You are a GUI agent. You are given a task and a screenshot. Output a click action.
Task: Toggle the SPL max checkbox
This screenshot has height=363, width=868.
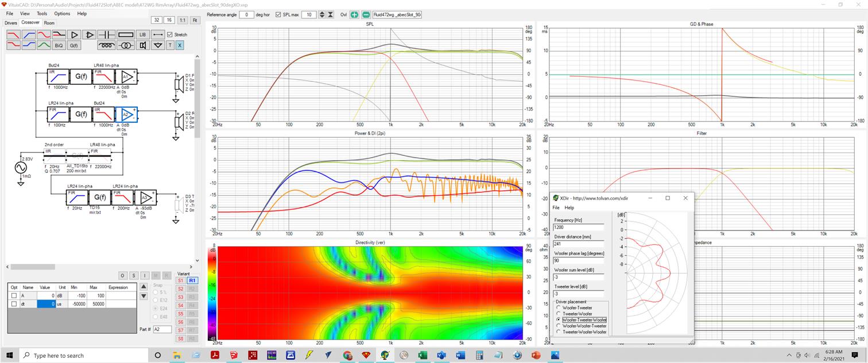point(278,14)
